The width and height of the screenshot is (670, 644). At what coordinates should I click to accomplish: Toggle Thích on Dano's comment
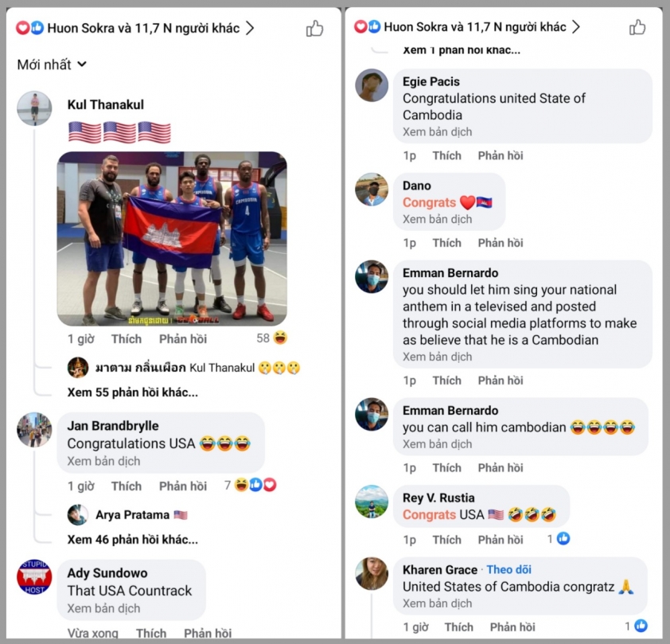tap(446, 243)
